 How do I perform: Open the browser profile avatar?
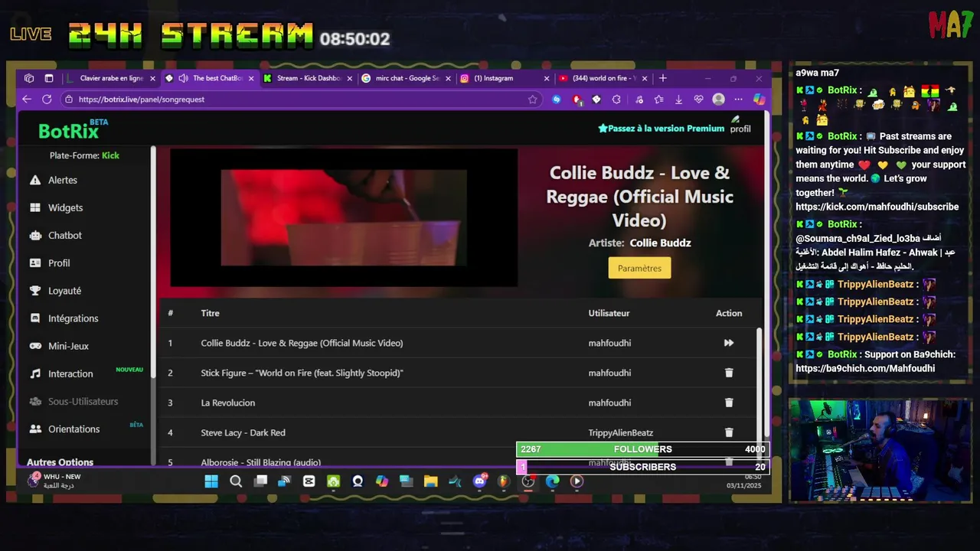[x=718, y=99]
